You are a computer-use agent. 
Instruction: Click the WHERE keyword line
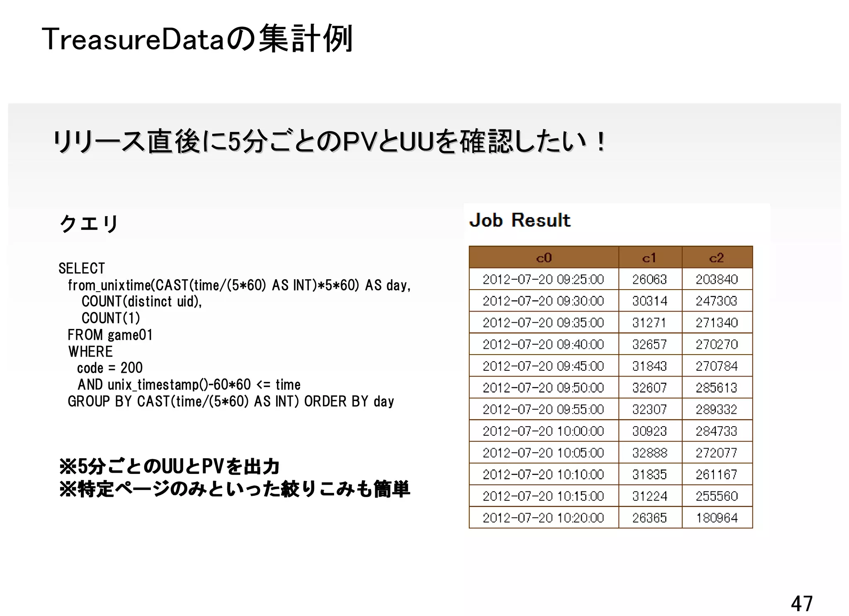click(x=90, y=351)
